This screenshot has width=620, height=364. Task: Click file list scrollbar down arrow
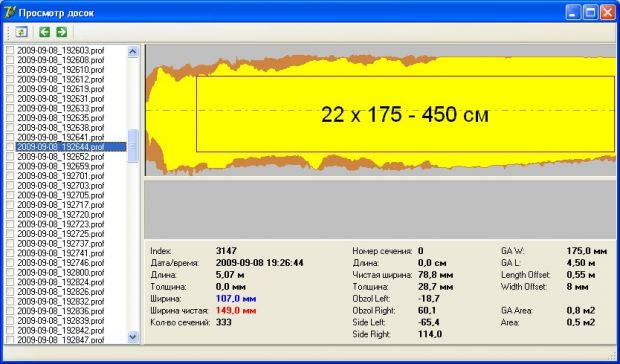point(133,337)
